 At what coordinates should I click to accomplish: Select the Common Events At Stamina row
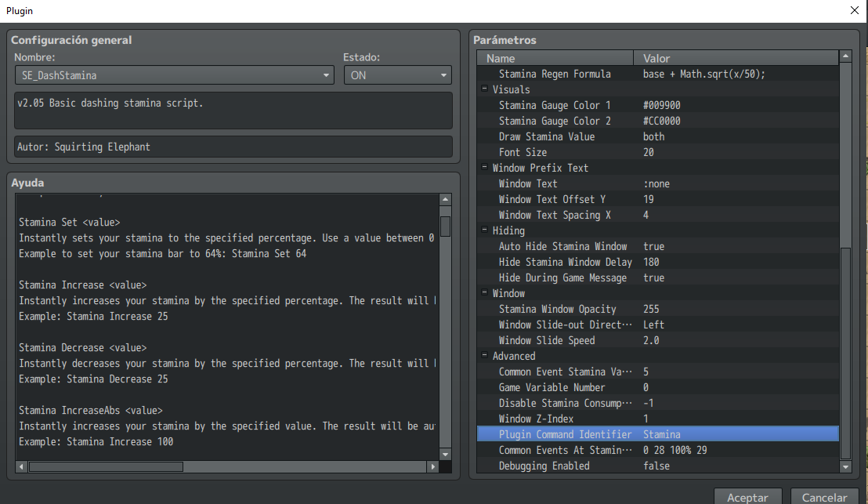[657, 450]
